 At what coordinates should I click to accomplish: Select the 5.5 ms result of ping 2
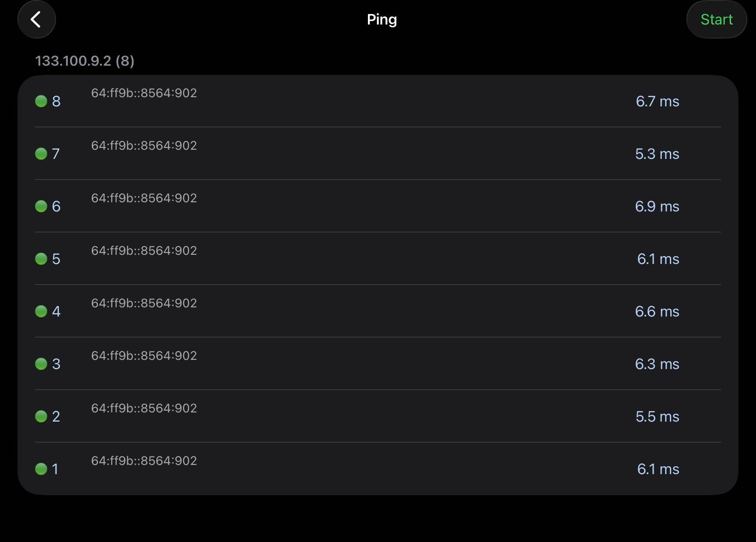[657, 417]
